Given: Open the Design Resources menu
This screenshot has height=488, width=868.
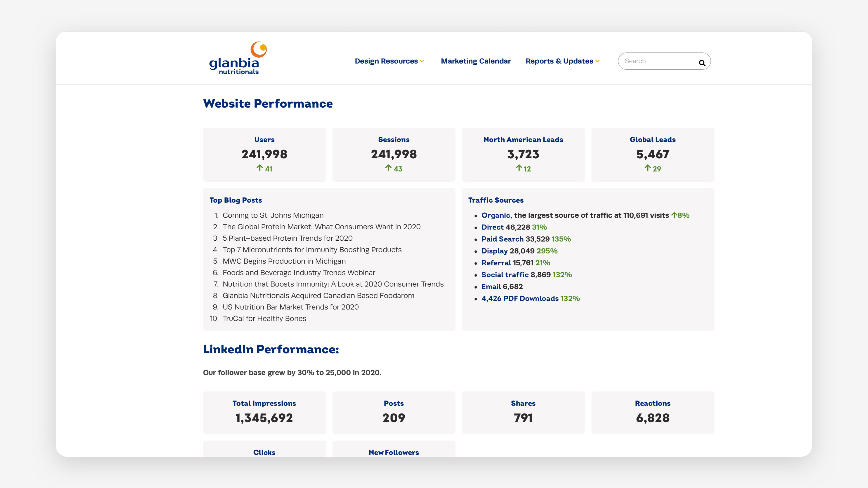Looking at the screenshot, I should [x=386, y=61].
